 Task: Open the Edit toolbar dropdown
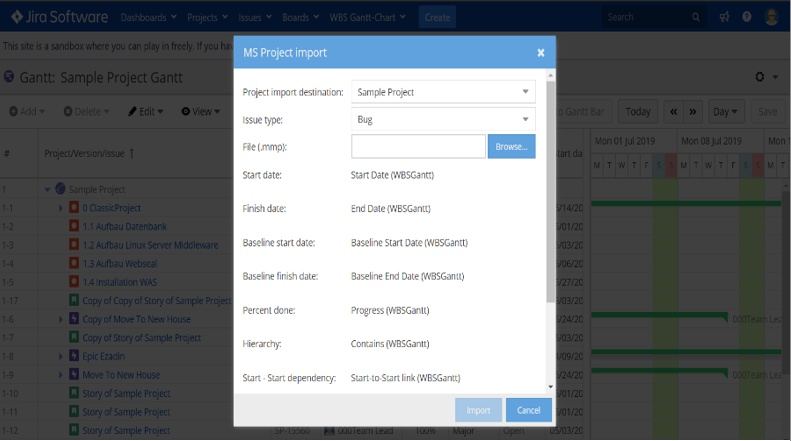coord(145,112)
